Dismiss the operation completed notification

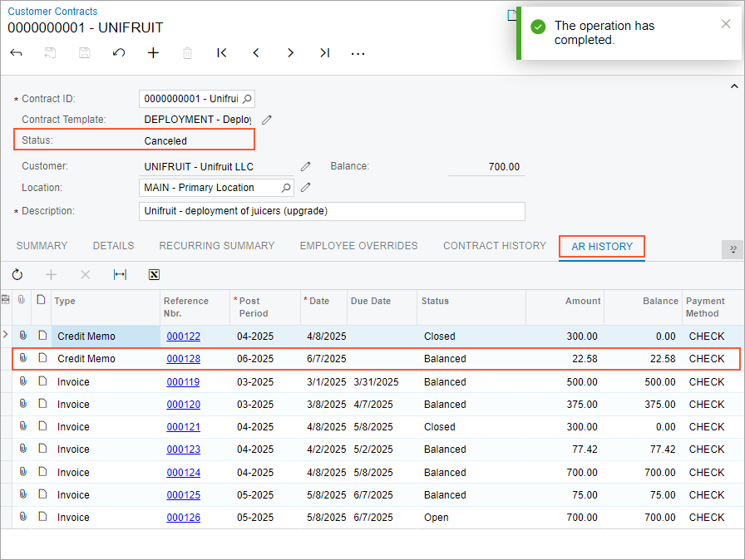[x=725, y=24]
